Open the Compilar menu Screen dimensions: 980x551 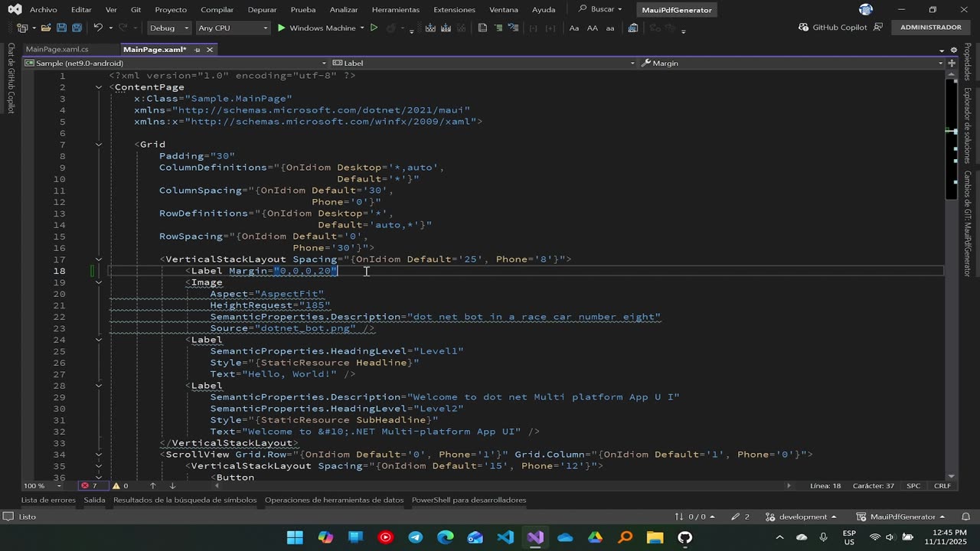click(217, 9)
